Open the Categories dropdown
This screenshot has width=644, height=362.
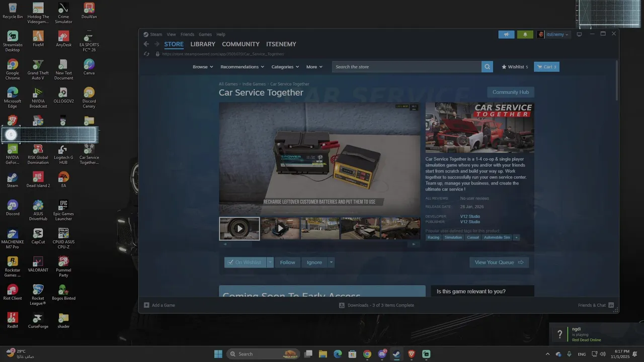tap(285, 67)
